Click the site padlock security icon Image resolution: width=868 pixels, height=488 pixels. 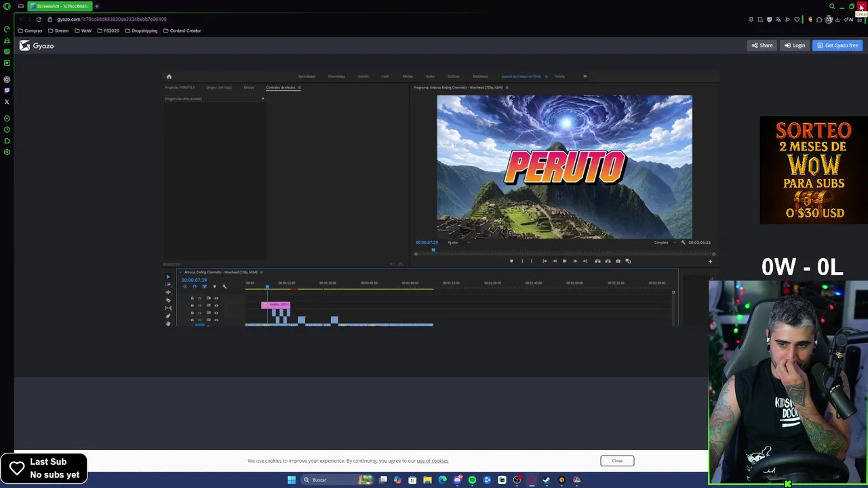50,19
